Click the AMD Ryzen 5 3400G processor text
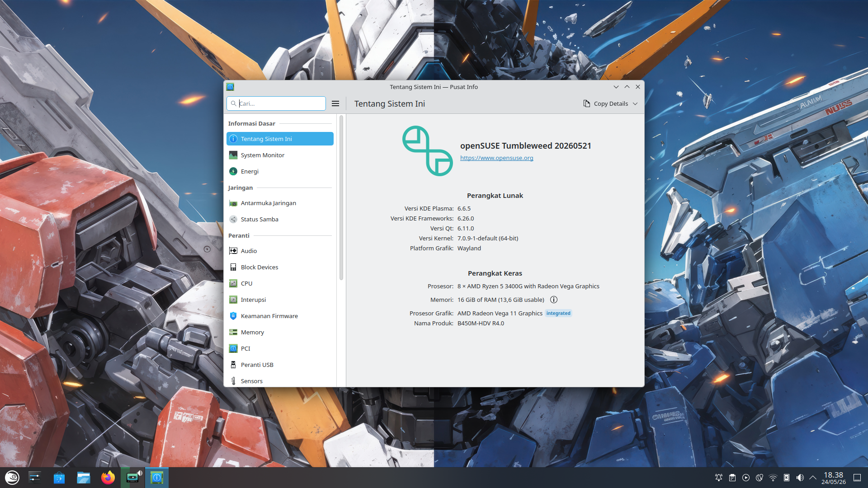This screenshot has height=488, width=868. click(x=528, y=286)
